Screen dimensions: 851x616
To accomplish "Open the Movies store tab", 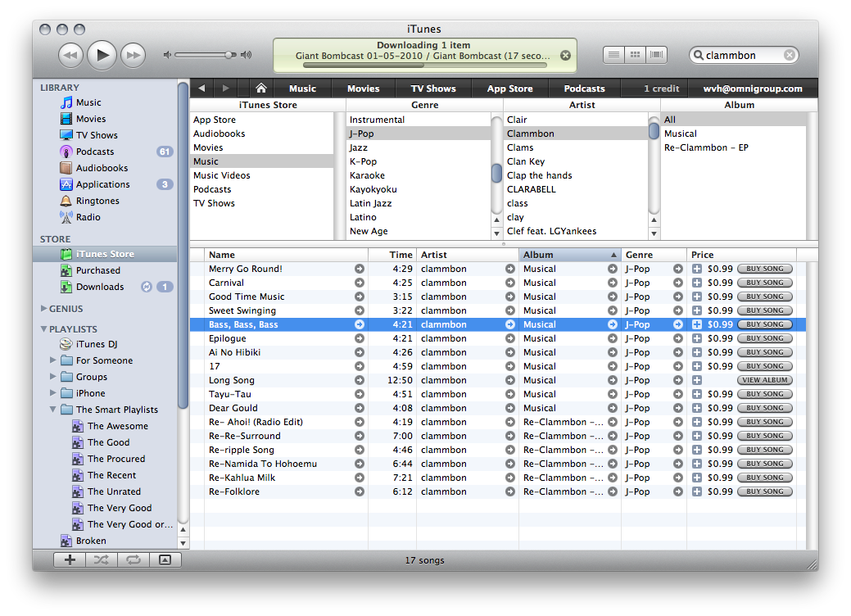I will coord(363,88).
